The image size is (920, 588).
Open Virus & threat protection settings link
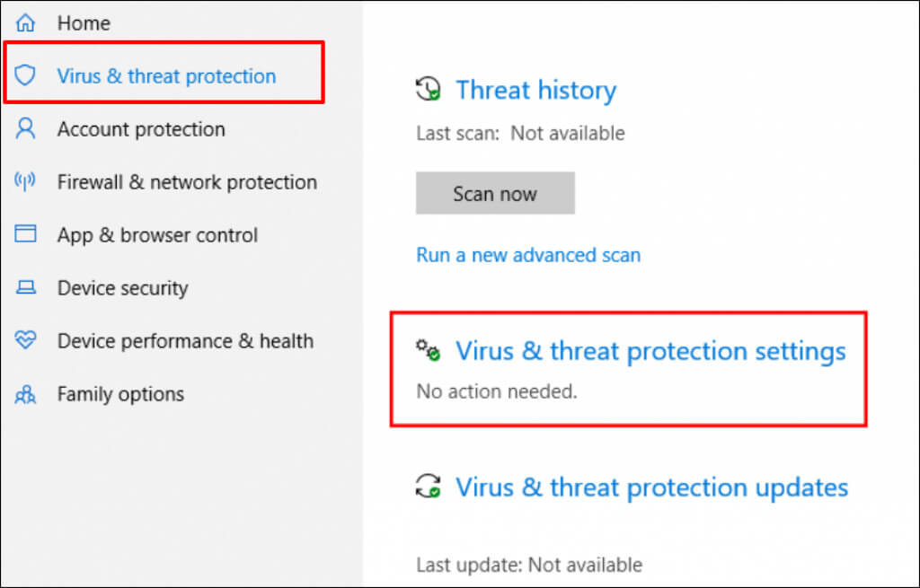[x=650, y=350]
